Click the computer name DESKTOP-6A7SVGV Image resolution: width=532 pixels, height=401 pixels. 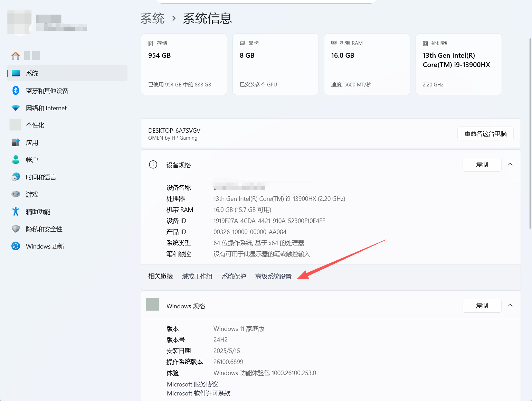[174, 131]
